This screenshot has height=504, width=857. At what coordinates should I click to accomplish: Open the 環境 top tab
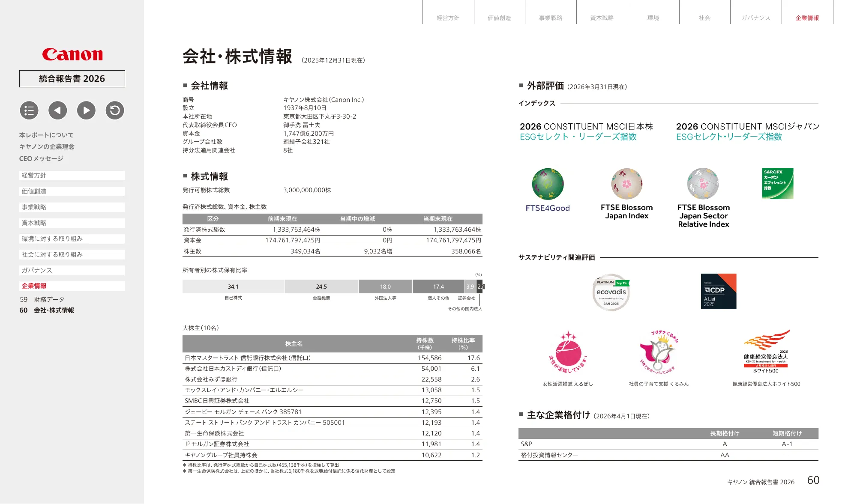click(653, 18)
